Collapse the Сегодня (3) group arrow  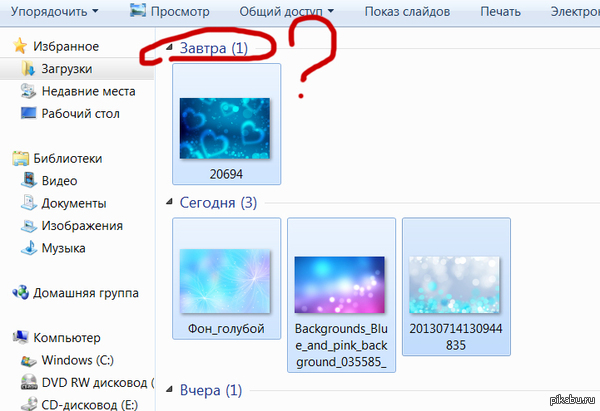click(x=169, y=202)
